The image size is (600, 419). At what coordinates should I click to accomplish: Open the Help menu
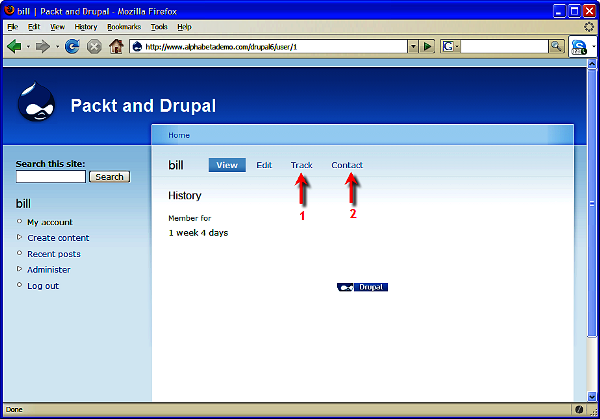(184, 27)
